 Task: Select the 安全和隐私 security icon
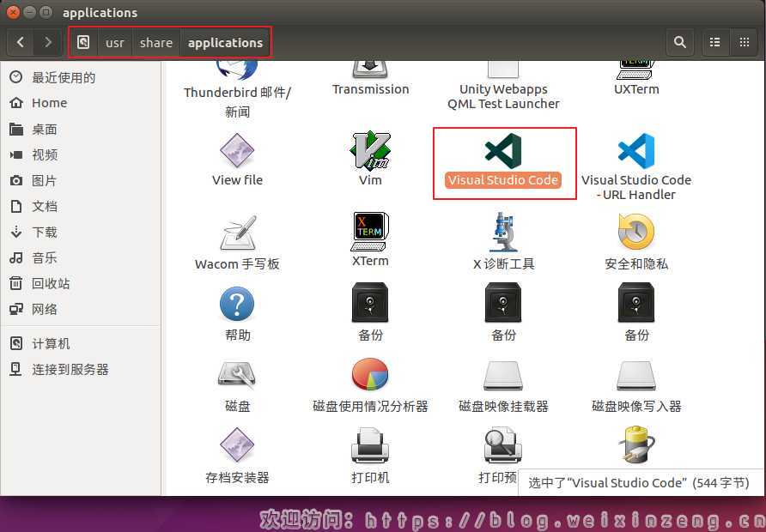point(636,232)
